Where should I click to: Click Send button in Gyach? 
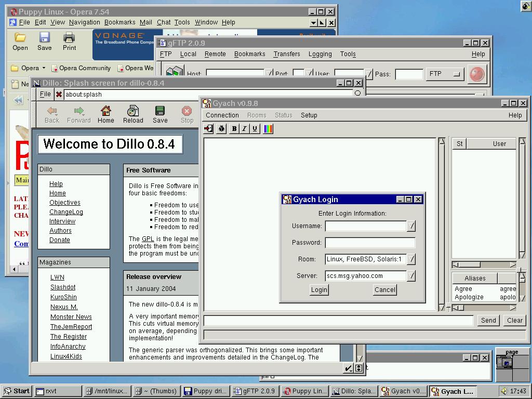(x=488, y=320)
